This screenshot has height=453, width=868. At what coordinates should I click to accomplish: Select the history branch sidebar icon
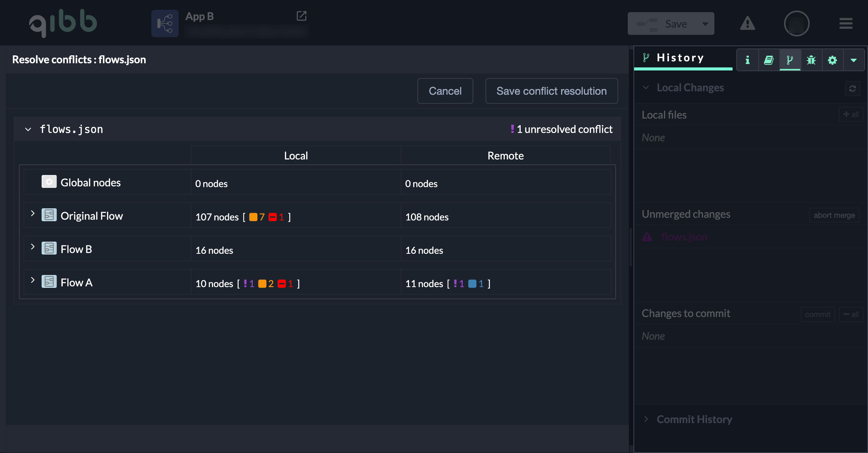coord(790,60)
